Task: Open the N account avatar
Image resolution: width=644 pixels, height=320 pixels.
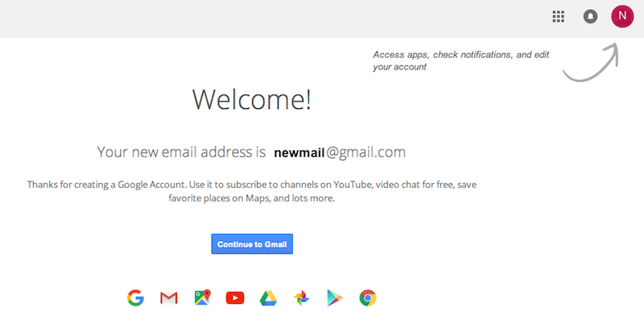Action: [622, 16]
